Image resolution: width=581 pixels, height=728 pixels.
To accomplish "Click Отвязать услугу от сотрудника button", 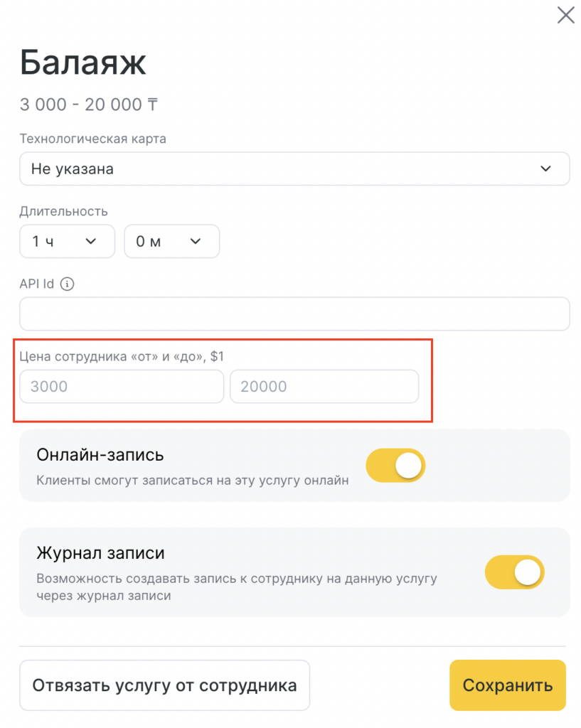I will (164, 685).
